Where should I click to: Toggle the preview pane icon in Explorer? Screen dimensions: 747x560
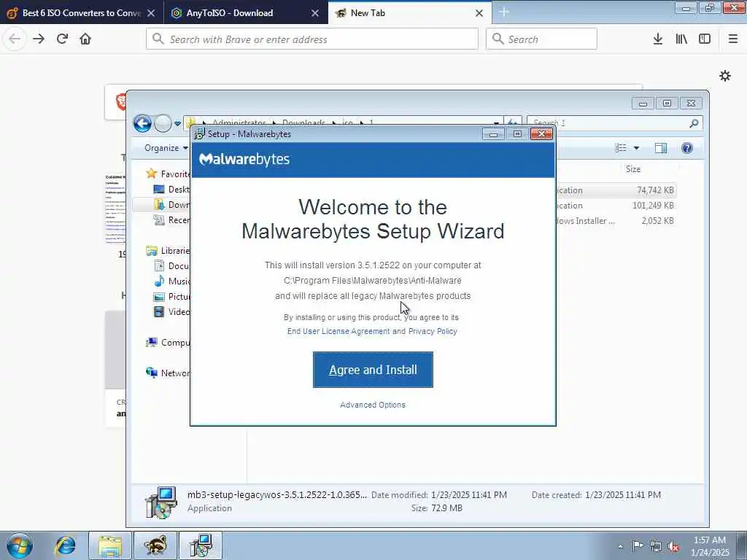point(661,148)
